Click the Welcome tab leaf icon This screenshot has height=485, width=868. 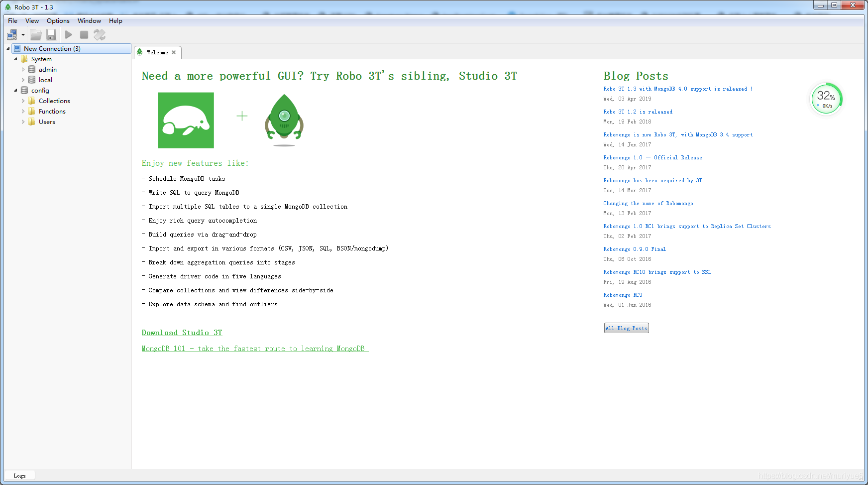click(140, 52)
